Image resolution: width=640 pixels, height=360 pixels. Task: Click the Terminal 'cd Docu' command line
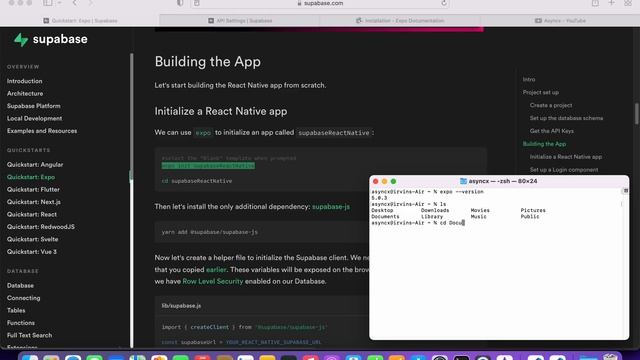click(x=418, y=223)
